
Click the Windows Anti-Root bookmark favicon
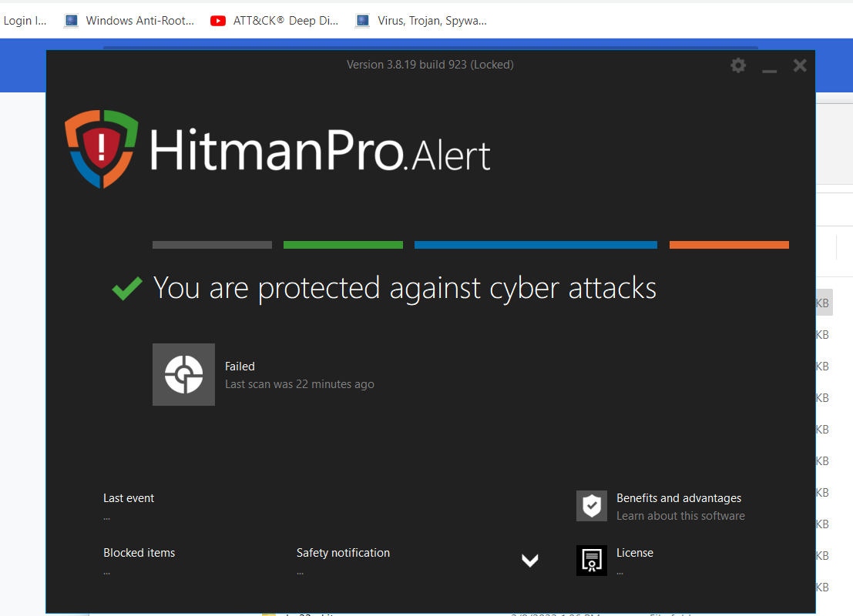pos(71,21)
